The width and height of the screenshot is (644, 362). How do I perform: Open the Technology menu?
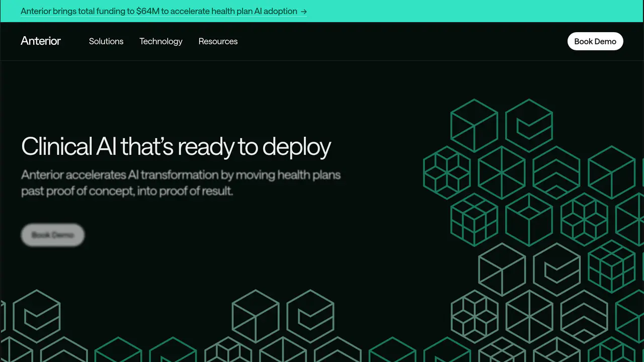coord(161,41)
